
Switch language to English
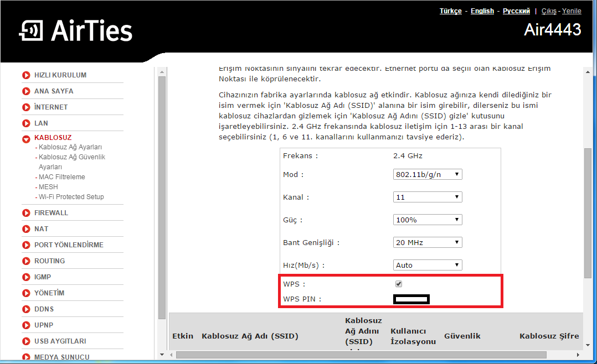482,11
